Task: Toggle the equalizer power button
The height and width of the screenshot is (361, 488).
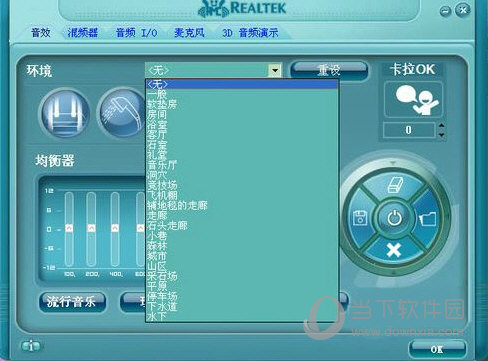Action: click(x=394, y=218)
